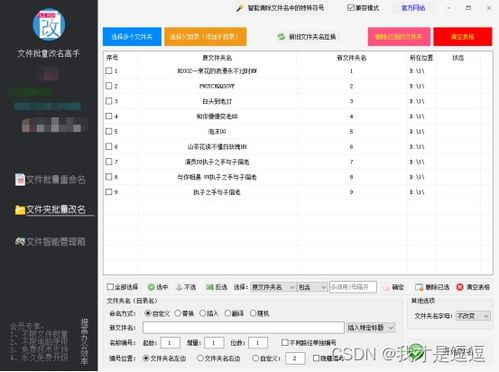This screenshot has width=499, height=372.
Task: Click 新旧文件夹名互换 button text
Action: (312, 37)
